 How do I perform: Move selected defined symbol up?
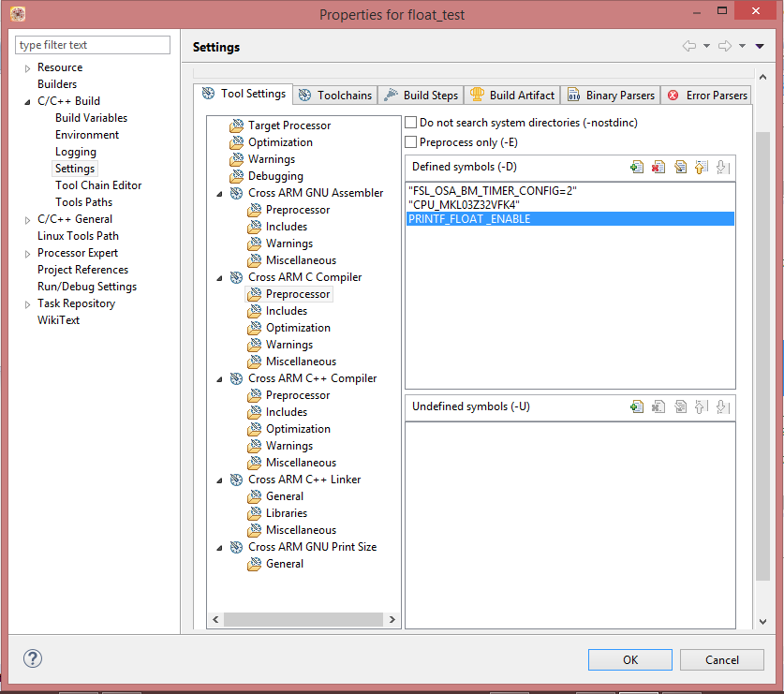coord(701,167)
